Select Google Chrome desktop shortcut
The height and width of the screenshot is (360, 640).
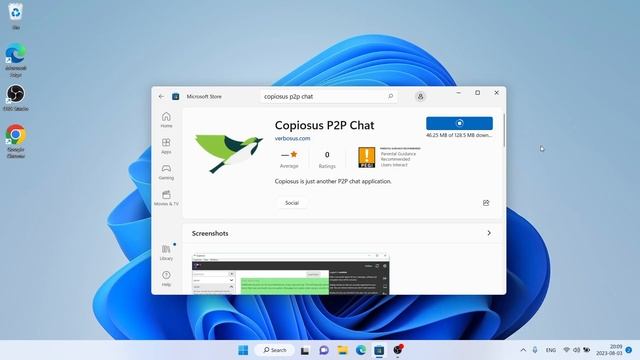coord(16,141)
